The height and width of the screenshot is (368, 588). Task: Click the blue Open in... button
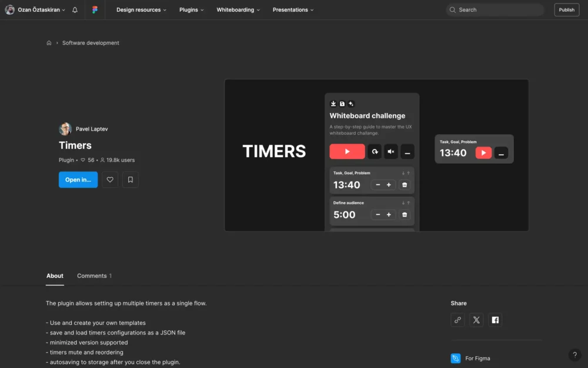(x=78, y=180)
